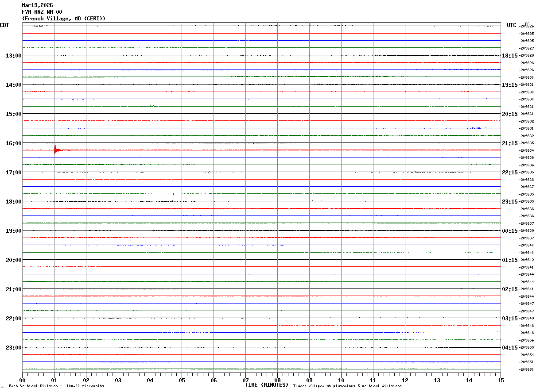The width and height of the screenshot is (536, 392).
Task: Click the French Village, MO (CERI) subtitle
Action: (x=64, y=19)
